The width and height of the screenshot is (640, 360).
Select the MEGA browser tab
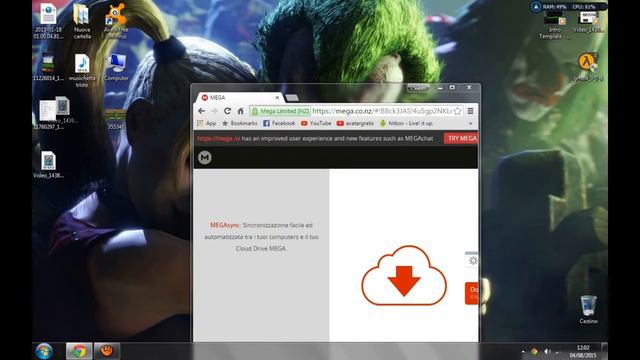(239, 98)
